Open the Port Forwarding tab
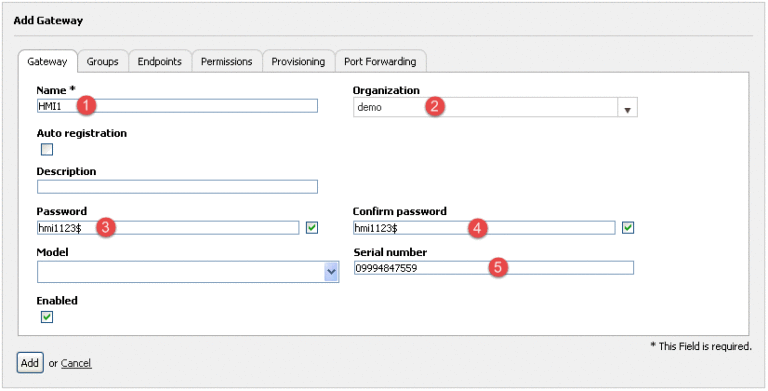768x391 pixels. [x=380, y=62]
